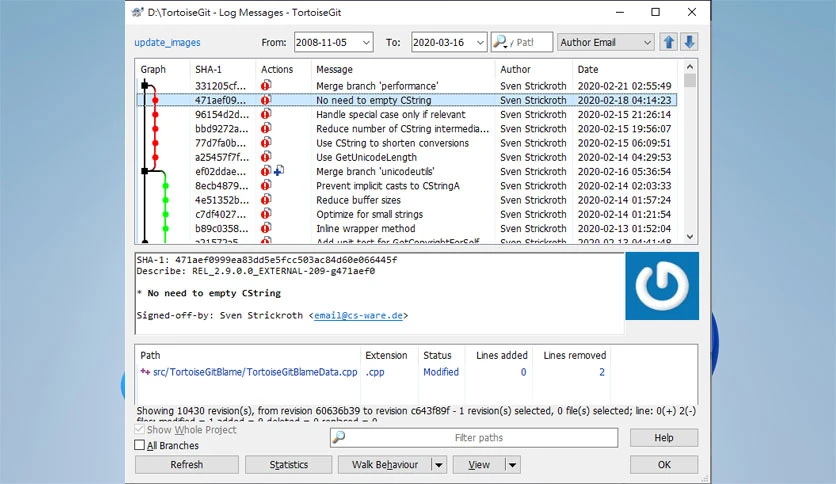Click the action icon in 77d7fa0b row
This screenshot has width=836, height=484.
pyautogui.click(x=266, y=143)
